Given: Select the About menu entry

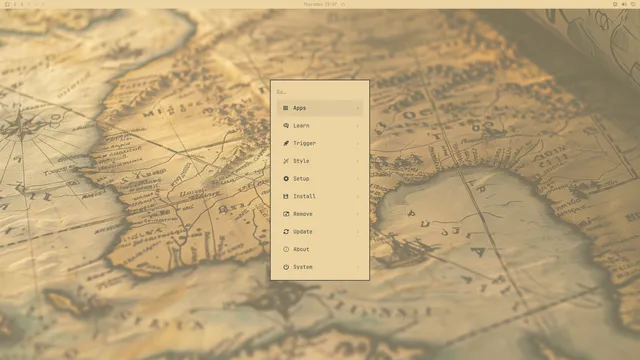Looking at the screenshot, I should coord(320,249).
